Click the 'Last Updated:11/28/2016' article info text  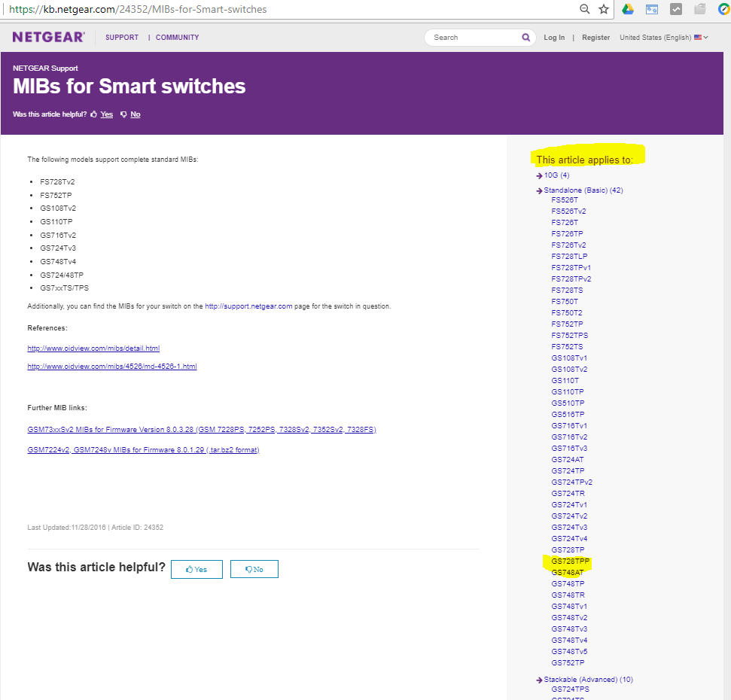[x=66, y=527]
